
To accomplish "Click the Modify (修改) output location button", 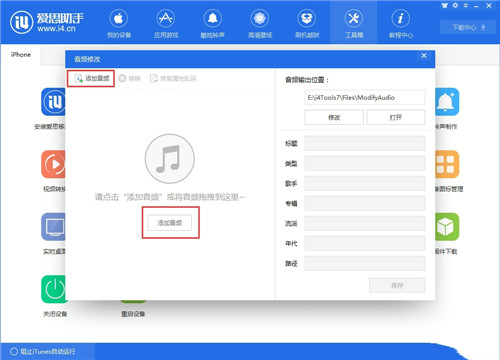I will point(334,117).
